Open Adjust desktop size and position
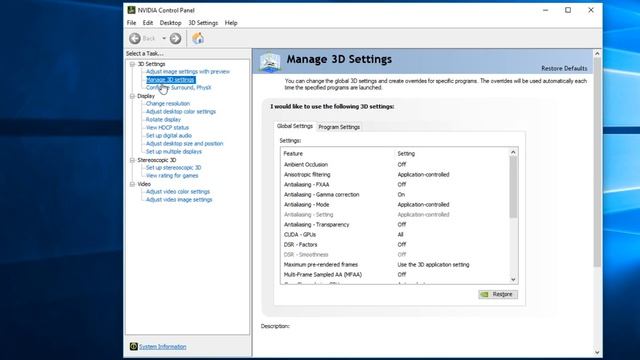The height and width of the screenshot is (360, 640). (x=184, y=143)
